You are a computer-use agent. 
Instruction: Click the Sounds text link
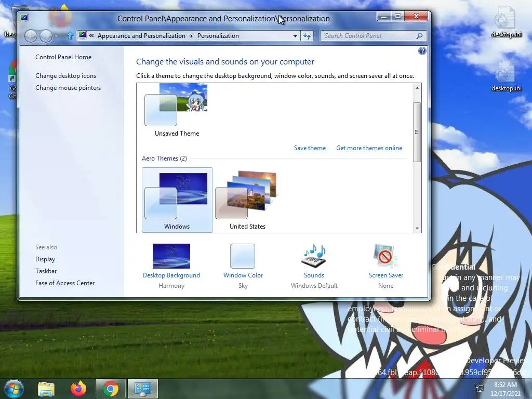[314, 275]
